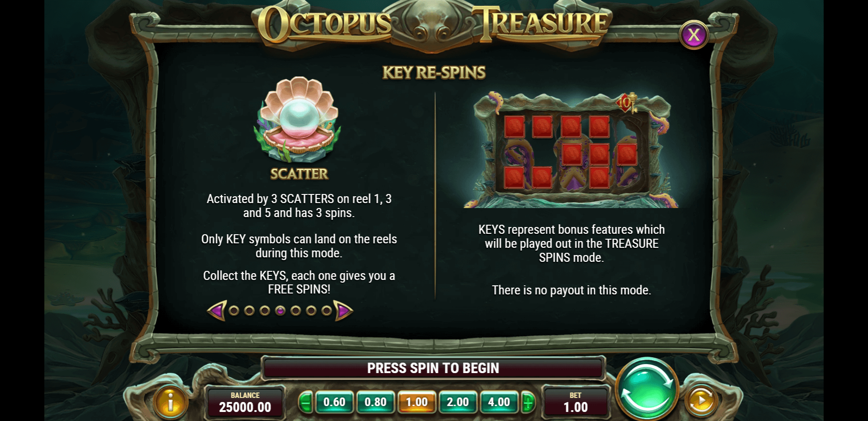Select the third page indicator dot
The height and width of the screenshot is (421, 868).
tap(265, 311)
